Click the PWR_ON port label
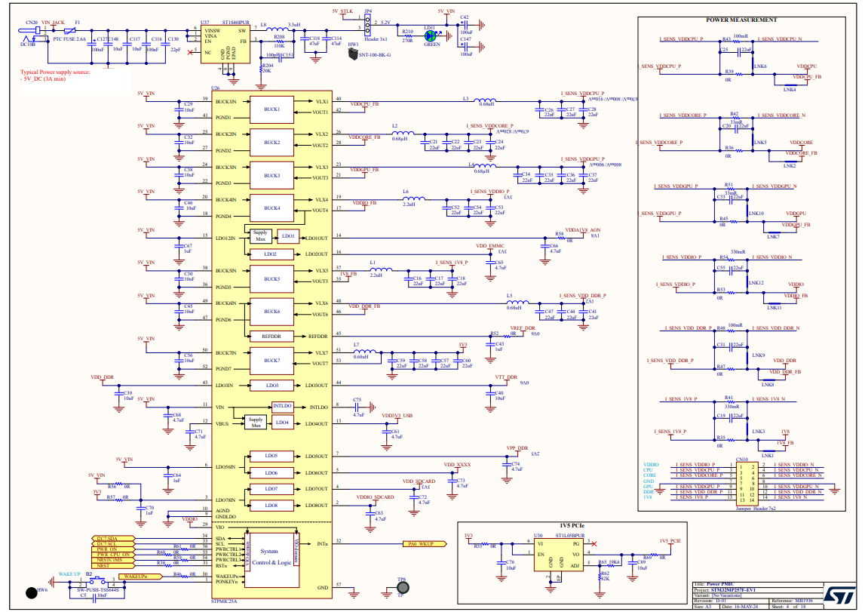The height and width of the screenshot is (612, 868). pyautogui.click(x=113, y=549)
